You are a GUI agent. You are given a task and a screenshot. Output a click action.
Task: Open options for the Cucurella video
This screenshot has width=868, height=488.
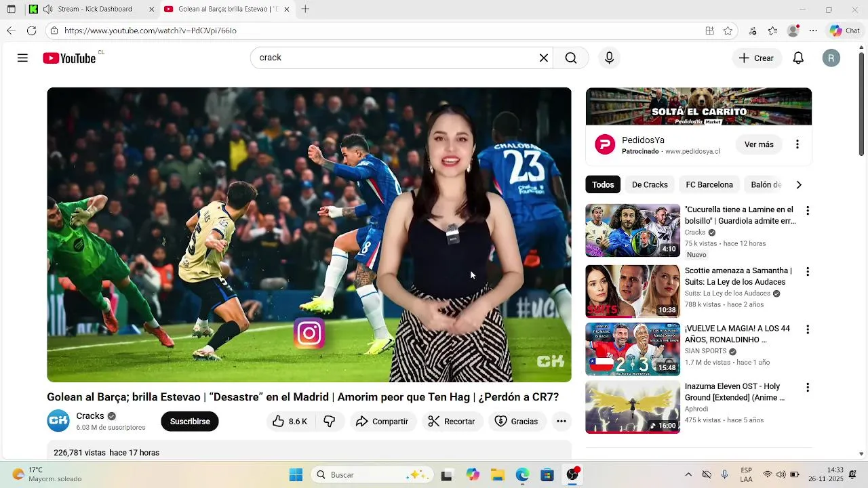coord(807,211)
